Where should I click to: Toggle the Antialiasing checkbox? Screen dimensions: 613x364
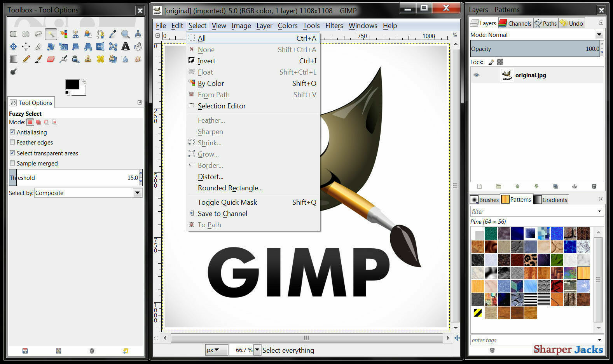click(12, 132)
